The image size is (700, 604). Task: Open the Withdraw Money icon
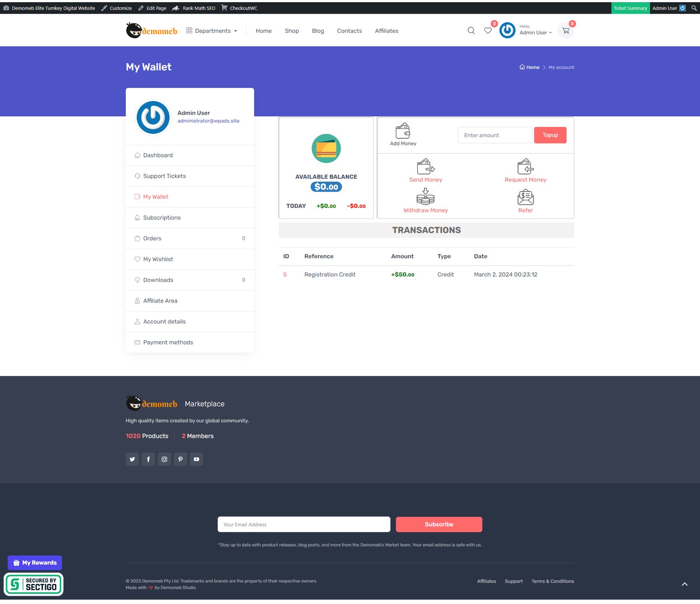tap(425, 197)
